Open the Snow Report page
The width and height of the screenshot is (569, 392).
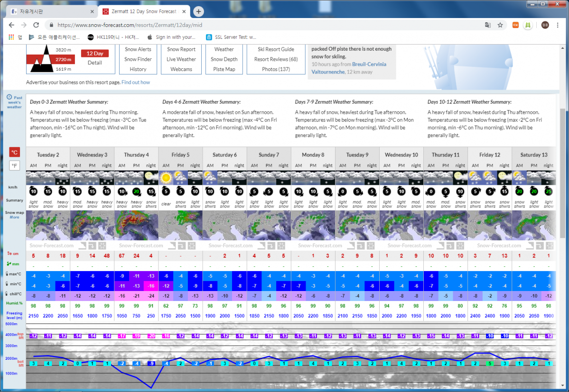click(181, 49)
